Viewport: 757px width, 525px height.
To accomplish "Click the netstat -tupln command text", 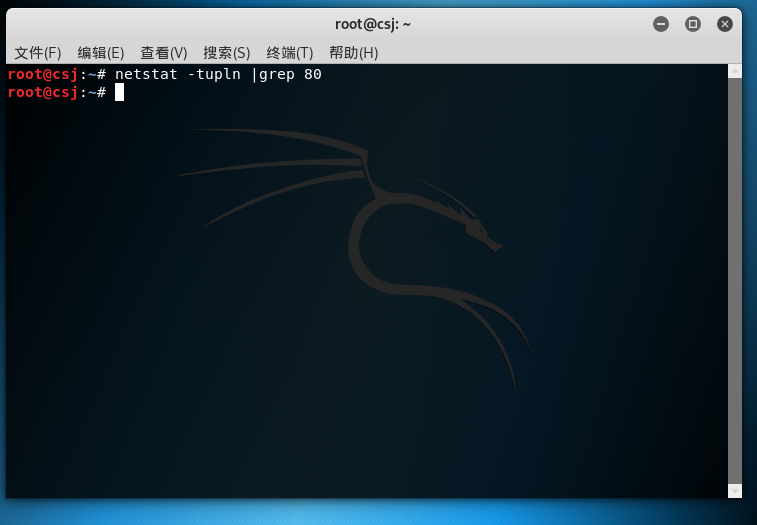I will click(178, 74).
